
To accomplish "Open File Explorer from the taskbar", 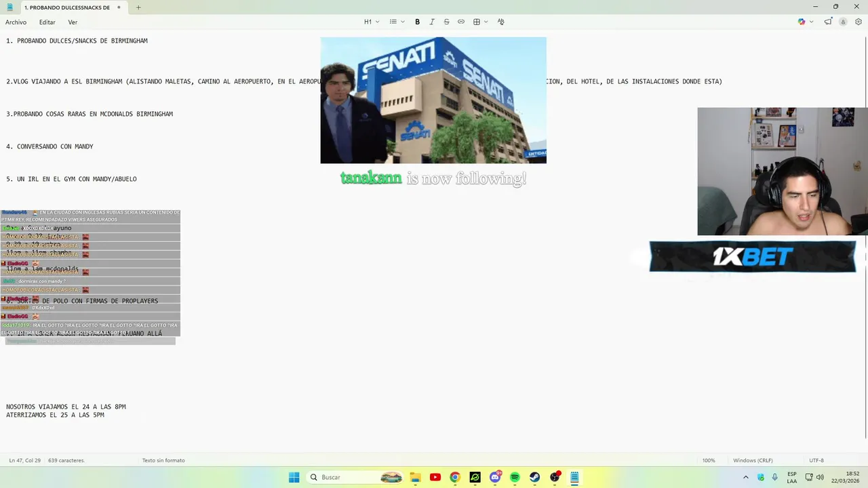I will tap(415, 477).
